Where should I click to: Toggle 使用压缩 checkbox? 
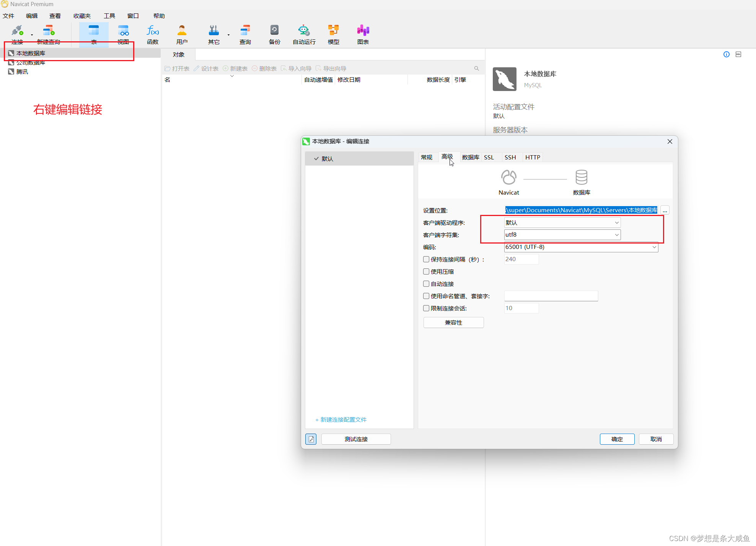[425, 271]
